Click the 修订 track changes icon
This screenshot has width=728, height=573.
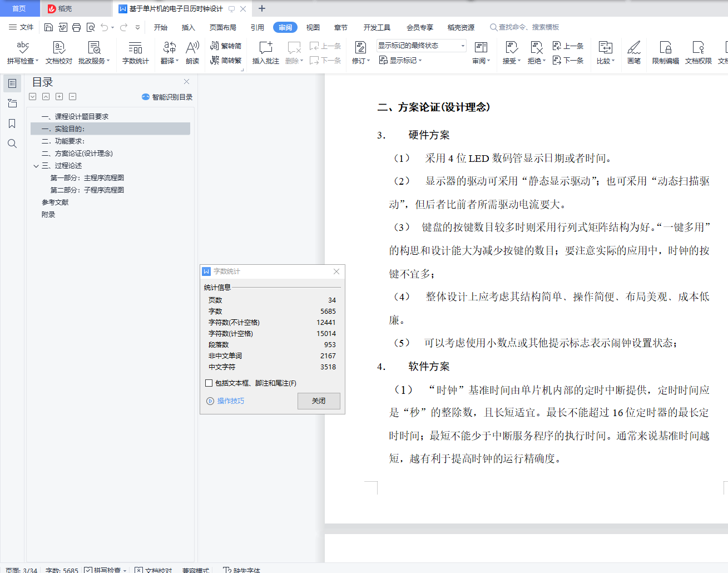click(360, 48)
